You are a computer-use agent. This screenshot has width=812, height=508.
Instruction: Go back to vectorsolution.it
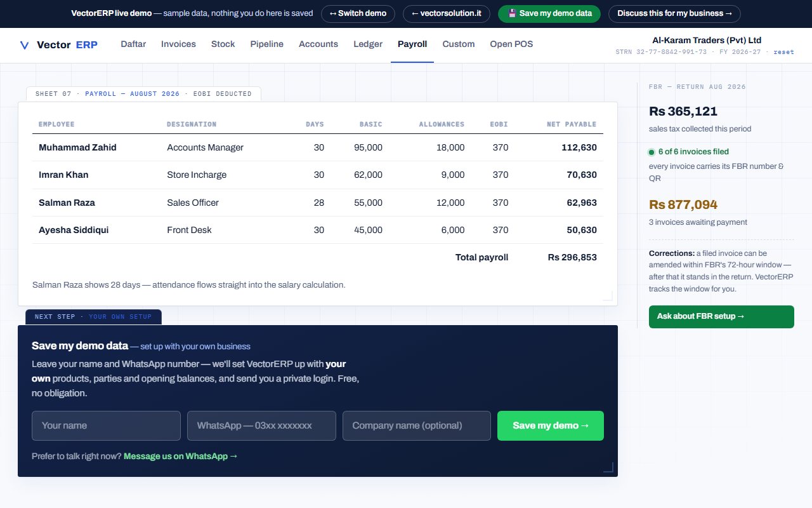pos(447,13)
